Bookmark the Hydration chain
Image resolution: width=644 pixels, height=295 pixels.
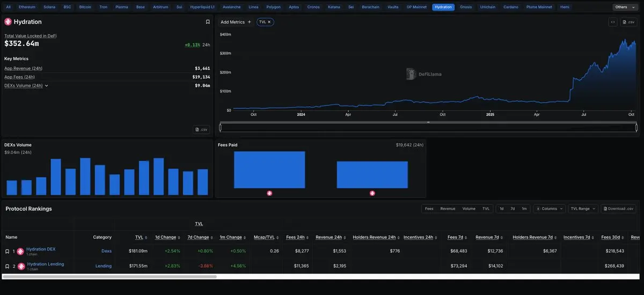pyautogui.click(x=208, y=22)
